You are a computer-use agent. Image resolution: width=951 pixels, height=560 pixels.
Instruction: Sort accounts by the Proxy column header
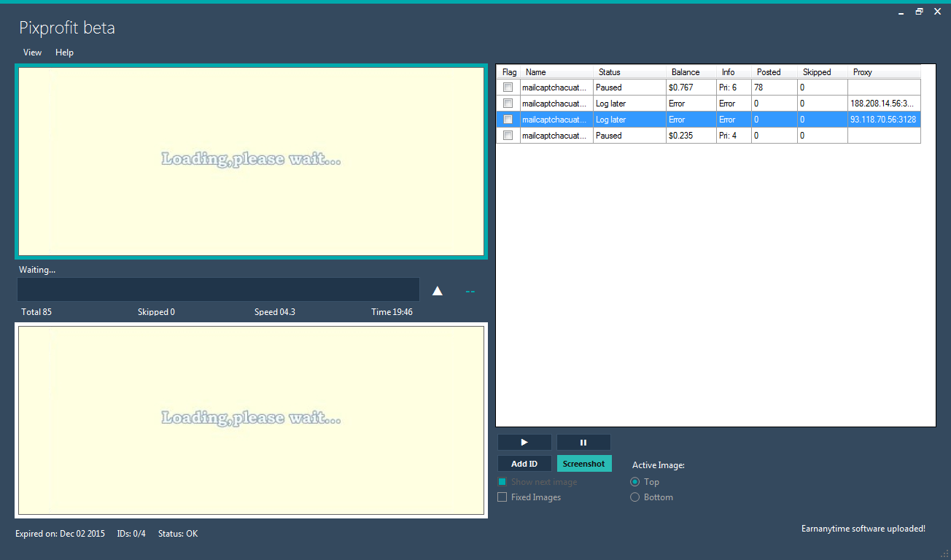(884, 72)
